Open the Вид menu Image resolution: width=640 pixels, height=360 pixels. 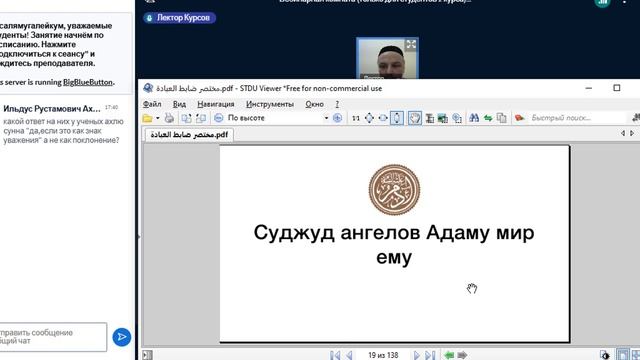pyautogui.click(x=179, y=104)
